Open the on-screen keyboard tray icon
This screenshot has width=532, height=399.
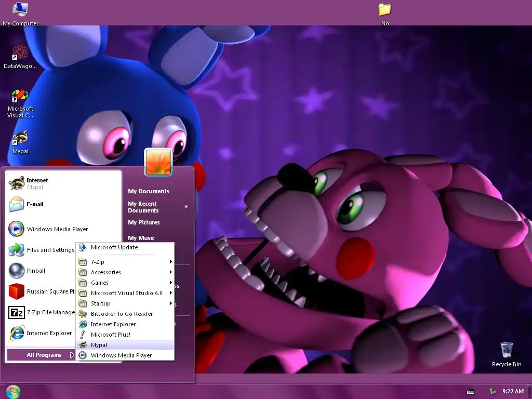[x=471, y=392]
